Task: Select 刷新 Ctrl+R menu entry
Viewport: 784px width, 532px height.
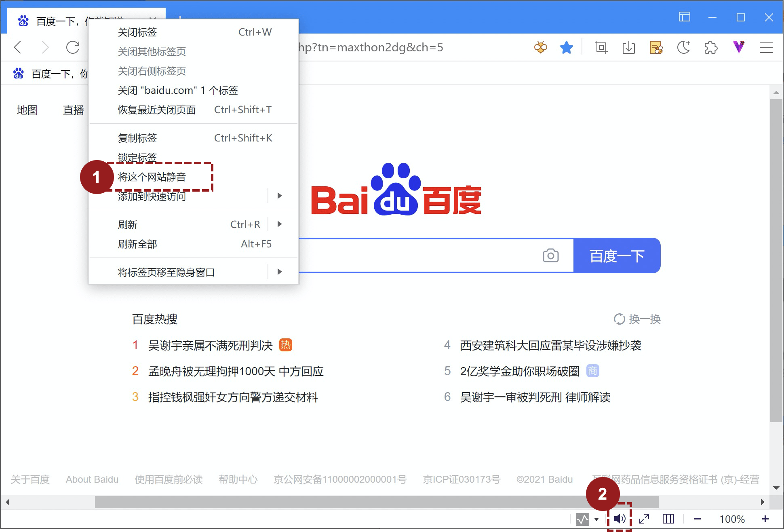Action: point(193,225)
